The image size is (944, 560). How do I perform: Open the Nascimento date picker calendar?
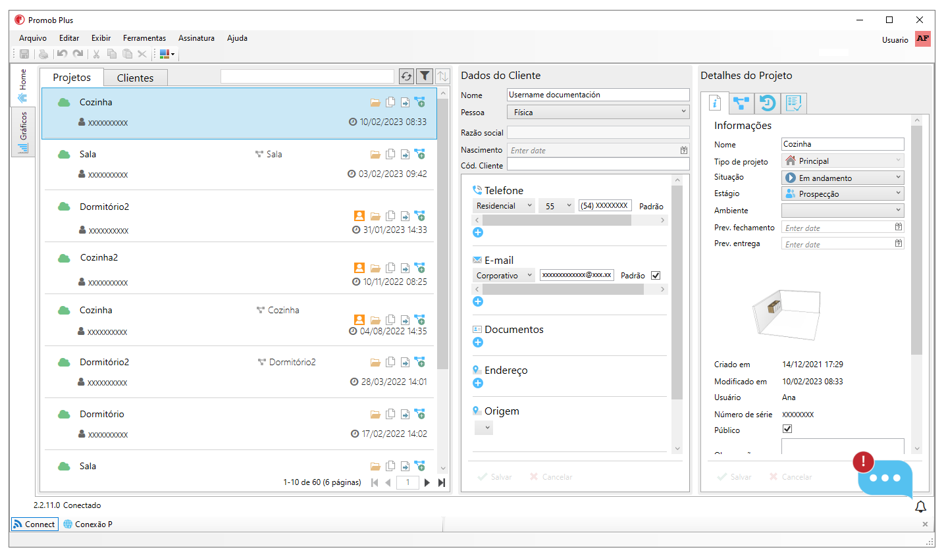[x=684, y=150]
